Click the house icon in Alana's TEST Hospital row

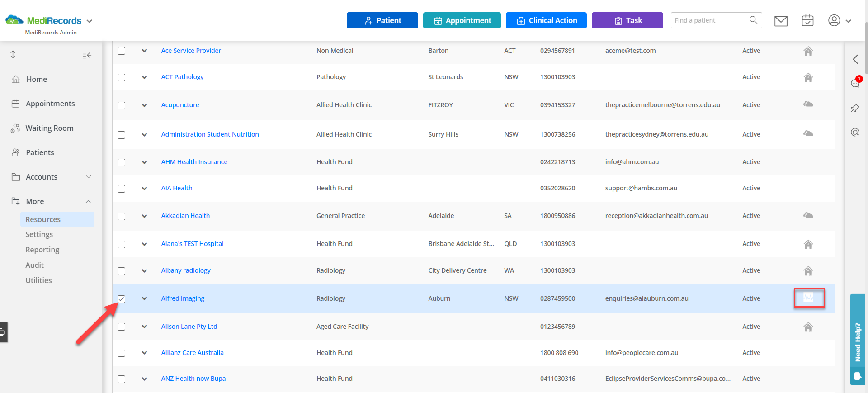coord(808,244)
